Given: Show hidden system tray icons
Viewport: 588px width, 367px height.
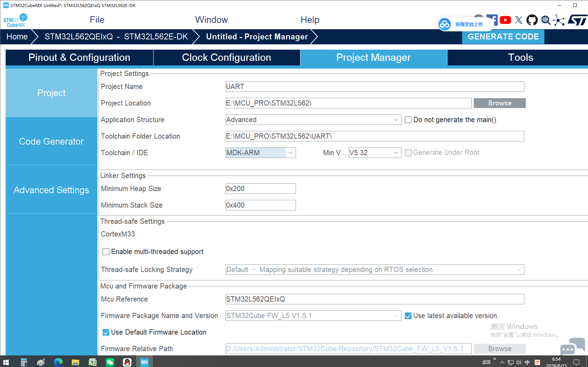Looking at the screenshot, I should pyautogui.click(x=502, y=362).
